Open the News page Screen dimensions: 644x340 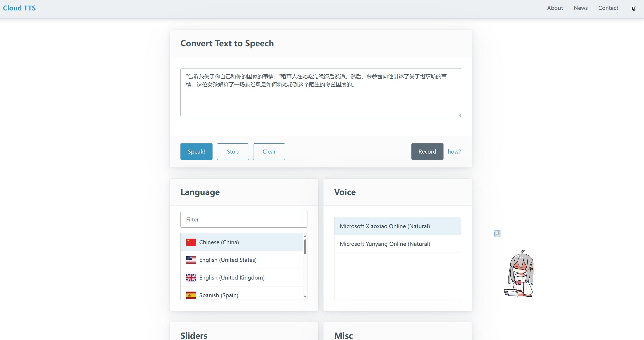580,8
